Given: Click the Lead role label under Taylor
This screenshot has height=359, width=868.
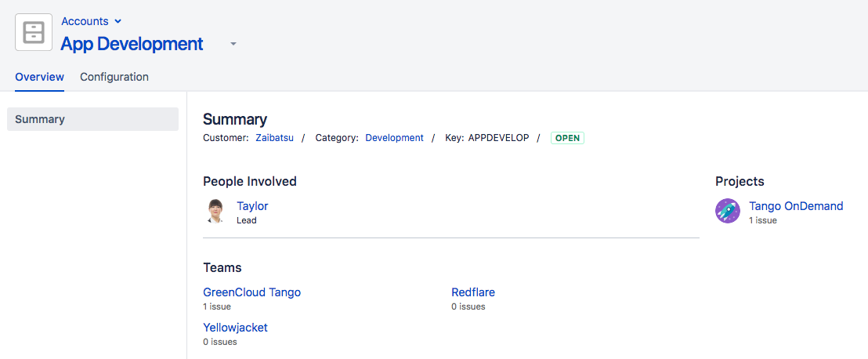Looking at the screenshot, I should pos(247,221).
